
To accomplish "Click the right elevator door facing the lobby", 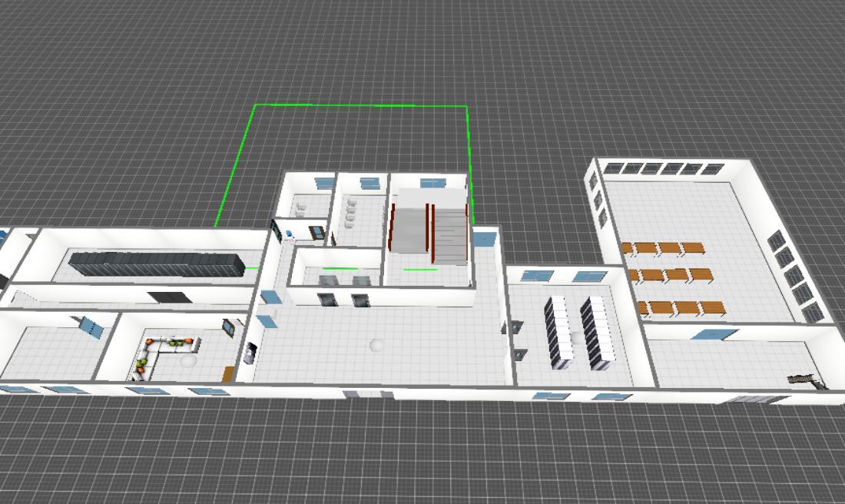I will tap(360, 300).
